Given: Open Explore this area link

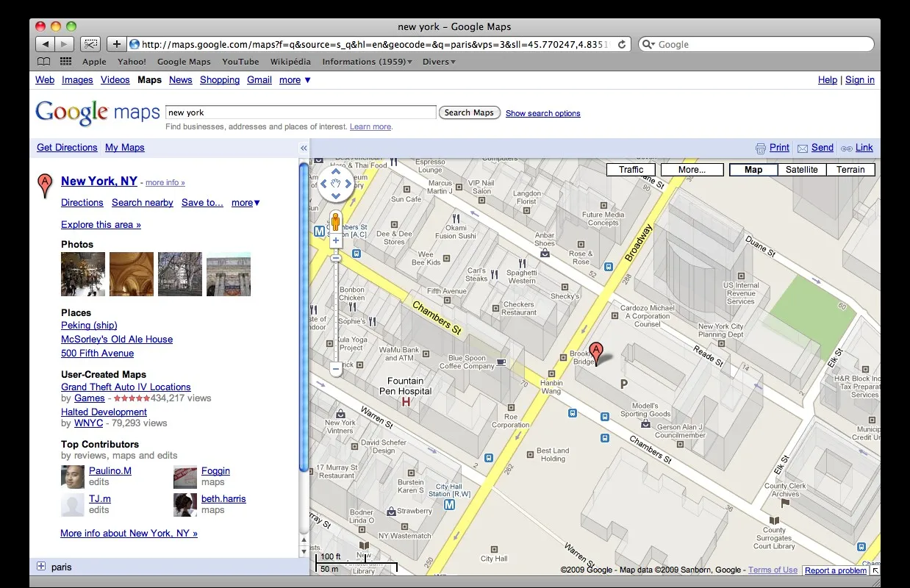Looking at the screenshot, I should pyautogui.click(x=101, y=225).
